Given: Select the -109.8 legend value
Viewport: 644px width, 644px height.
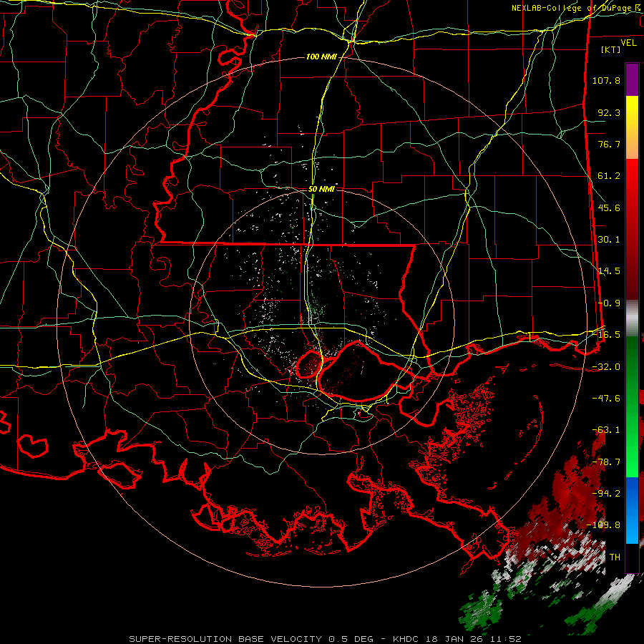Looking at the screenshot, I should 603,525.
